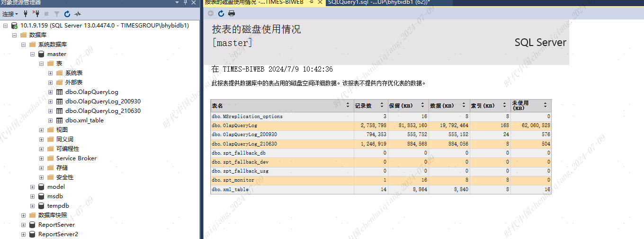Select the 表 folder under master
The width and height of the screenshot is (644, 239).
(59, 64)
